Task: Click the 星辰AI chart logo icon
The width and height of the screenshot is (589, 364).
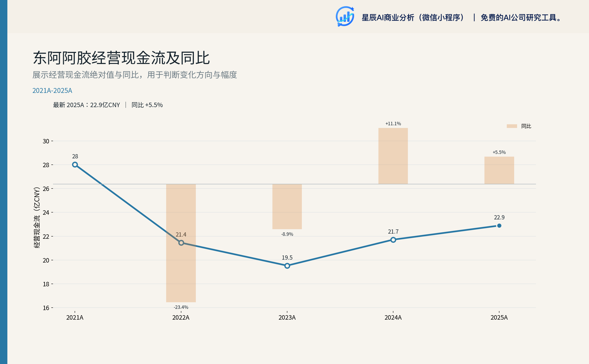Action: pyautogui.click(x=345, y=16)
